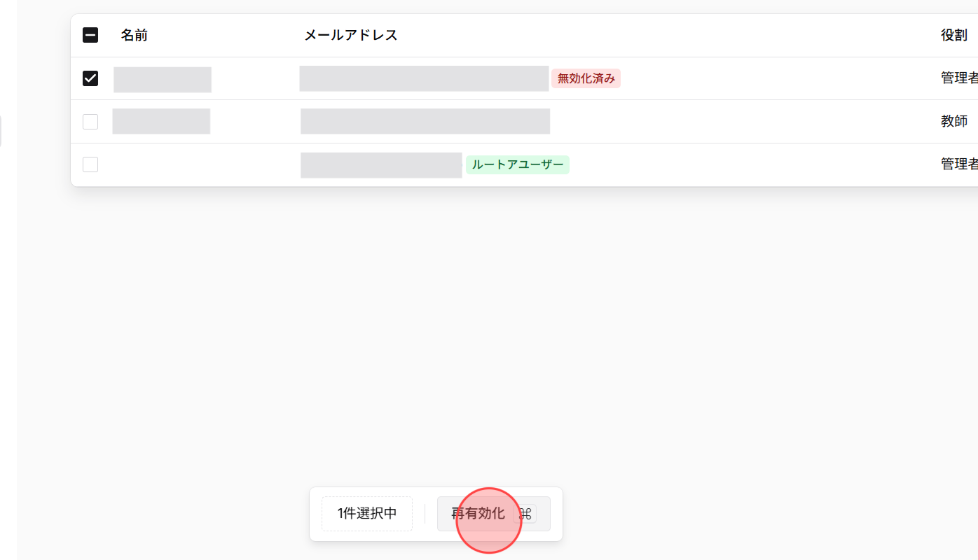Click the 1件選択中 selection counter
The height and width of the screenshot is (560, 978).
(366, 513)
